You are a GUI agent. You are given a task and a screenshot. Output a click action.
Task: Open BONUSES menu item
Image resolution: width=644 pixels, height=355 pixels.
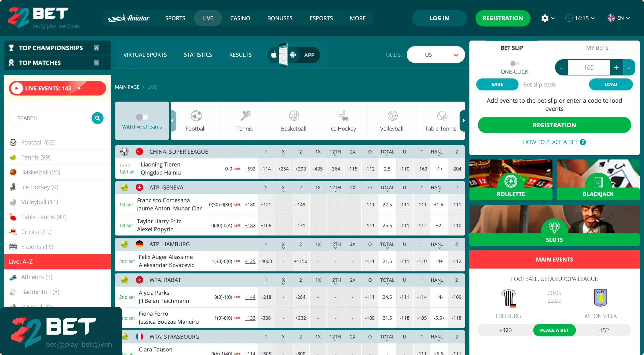(x=280, y=18)
